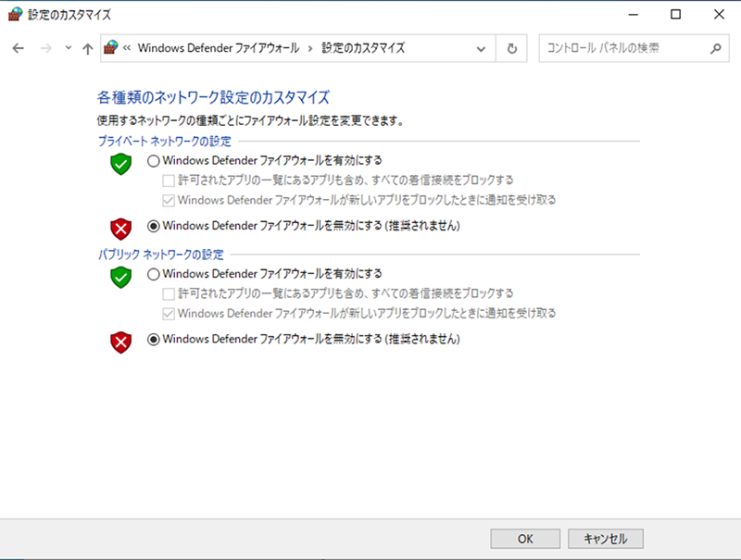Click パブリック ネットワークの設定 section label
This screenshot has height=560, width=741.
(x=160, y=255)
